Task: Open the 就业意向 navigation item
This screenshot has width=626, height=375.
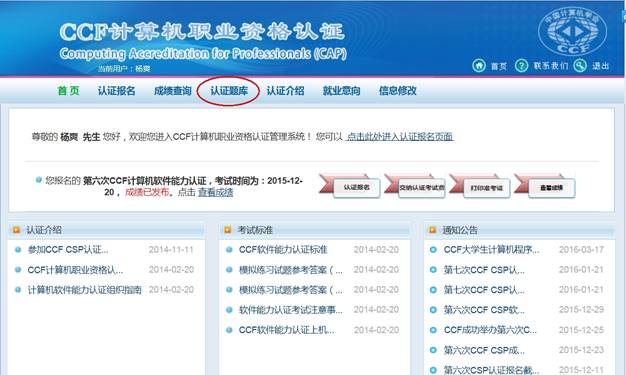Action: (x=341, y=91)
